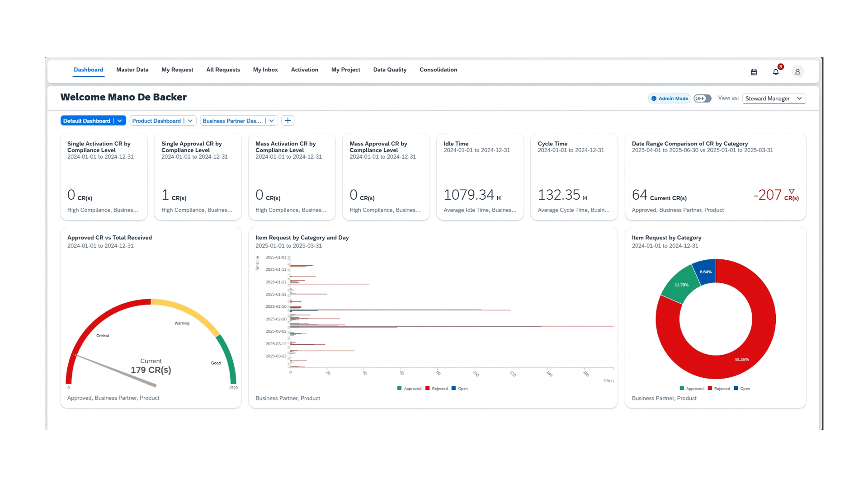Viewport: 868px width, 488px height.
Task: Go to Data Quality tab
Action: point(390,70)
